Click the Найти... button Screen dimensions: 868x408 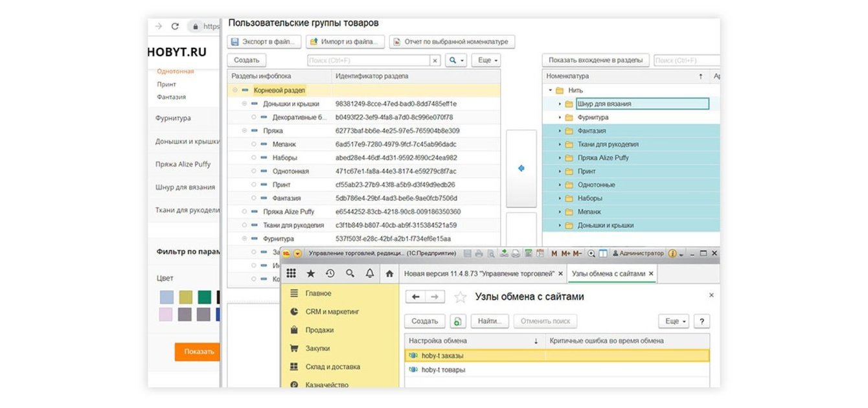tap(490, 321)
